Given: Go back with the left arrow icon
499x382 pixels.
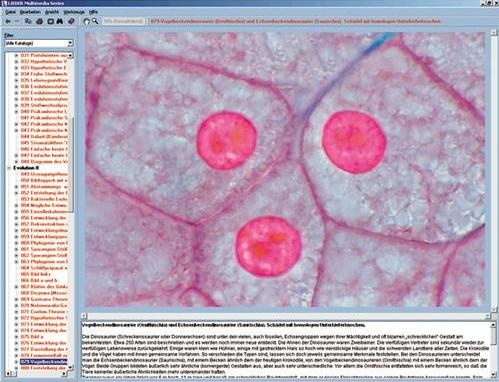Looking at the screenshot, I should coord(8,21).
